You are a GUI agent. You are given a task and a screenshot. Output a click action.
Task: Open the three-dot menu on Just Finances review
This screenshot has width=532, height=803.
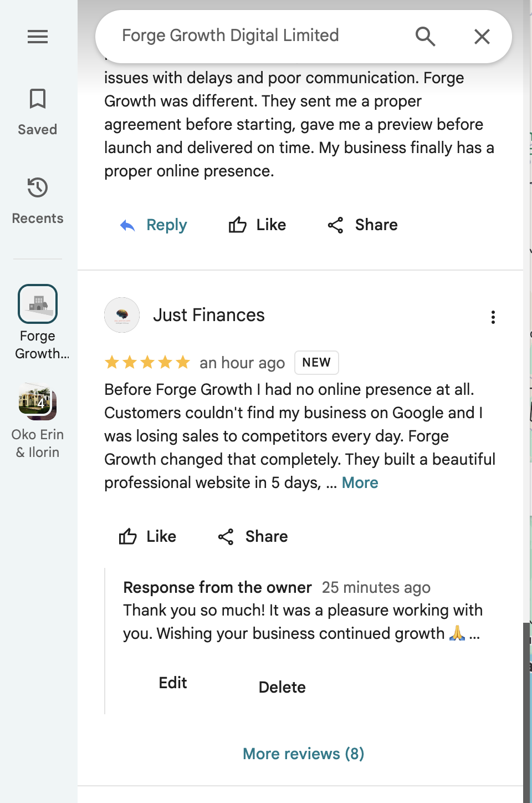point(493,317)
